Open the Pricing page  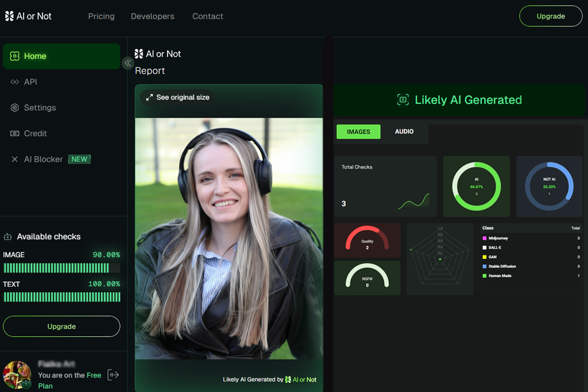101,16
